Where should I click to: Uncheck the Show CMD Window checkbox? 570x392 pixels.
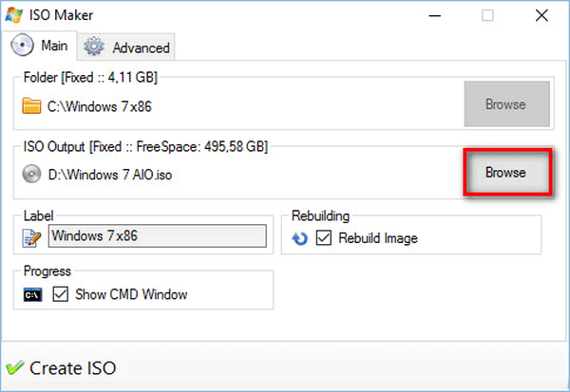[x=60, y=294]
